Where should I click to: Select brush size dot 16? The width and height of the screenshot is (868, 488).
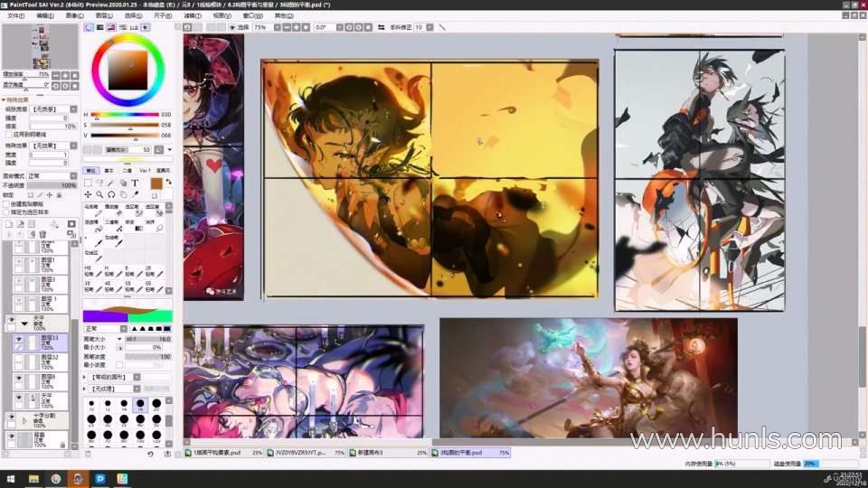click(x=140, y=405)
